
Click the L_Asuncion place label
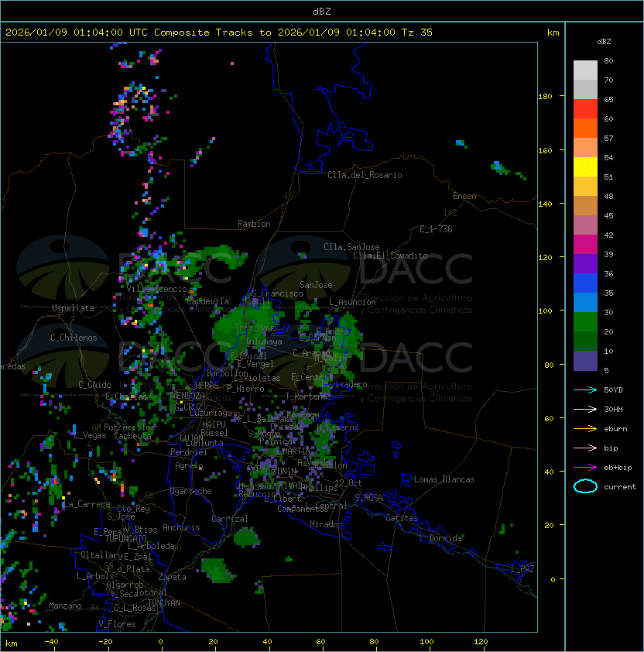tap(352, 302)
